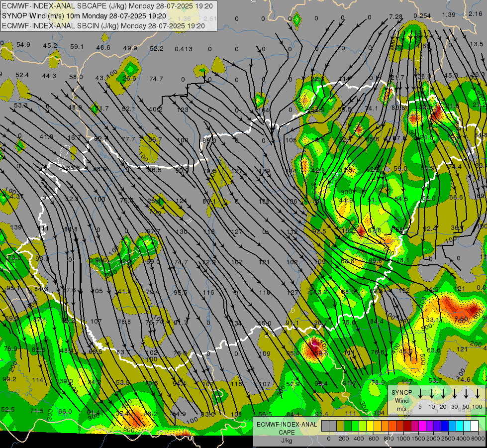Pick the 50 m/s wind arrow symbol
The height and width of the screenshot is (448, 487).
[x=466, y=393]
